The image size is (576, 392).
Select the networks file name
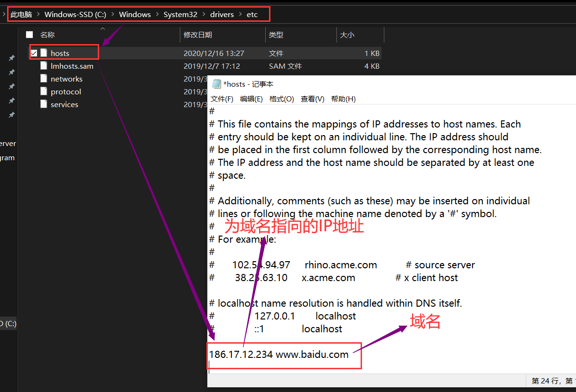pyautogui.click(x=66, y=79)
